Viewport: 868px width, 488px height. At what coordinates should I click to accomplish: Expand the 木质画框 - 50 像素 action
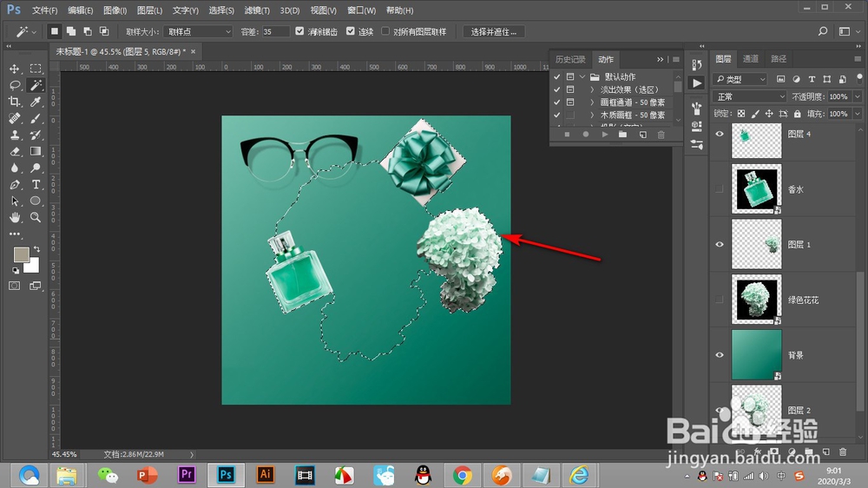[592, 115]
